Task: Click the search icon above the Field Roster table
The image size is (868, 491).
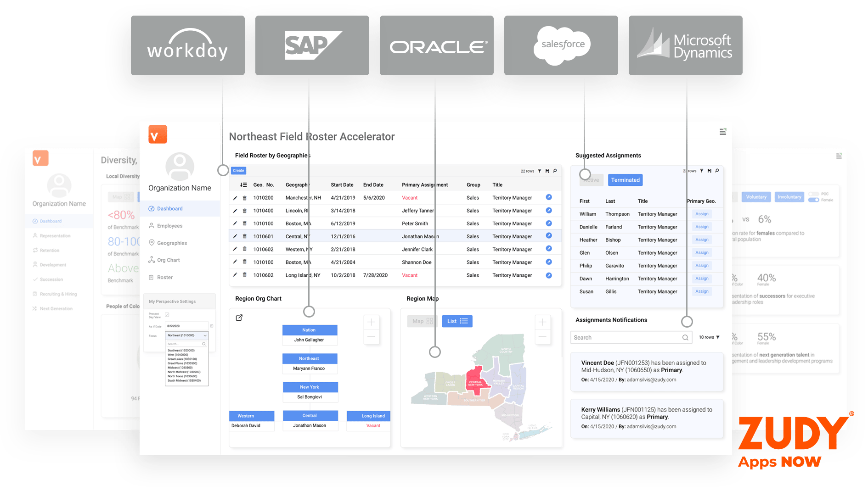Action: tap(555, 171)
